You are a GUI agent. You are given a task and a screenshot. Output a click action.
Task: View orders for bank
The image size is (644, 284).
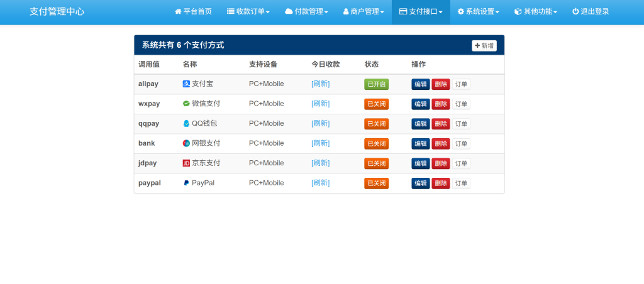(461, 144)
